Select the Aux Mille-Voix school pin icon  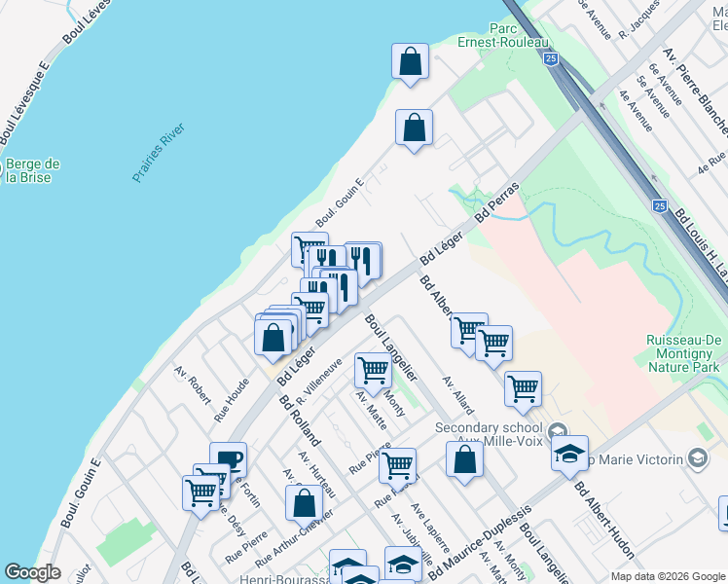coord(558,431)
